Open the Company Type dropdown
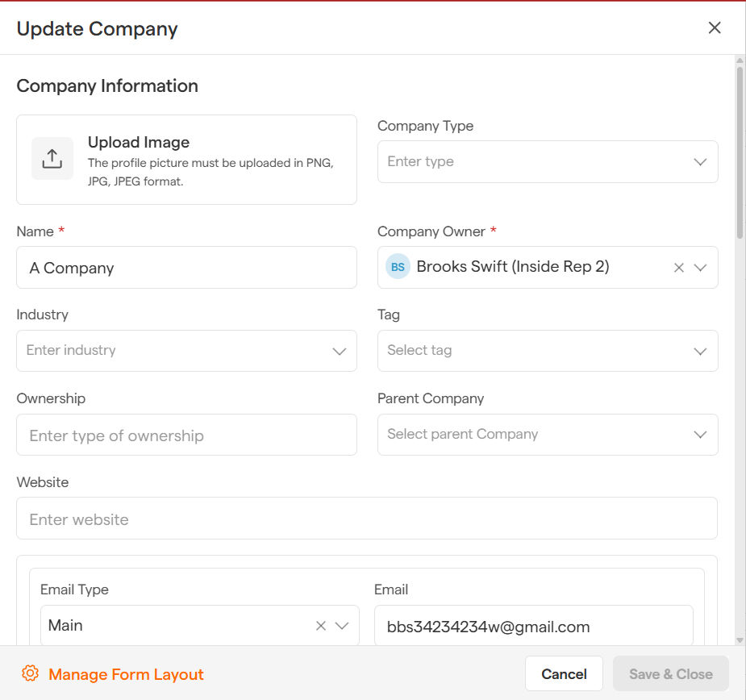The image size is (746, 700). pos(699,162)
